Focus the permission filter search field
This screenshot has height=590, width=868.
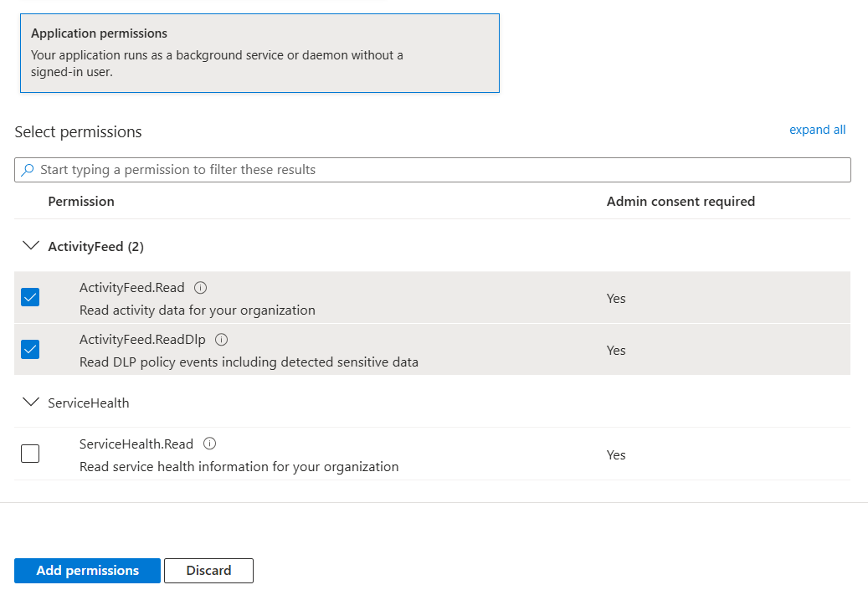(435, 170)
